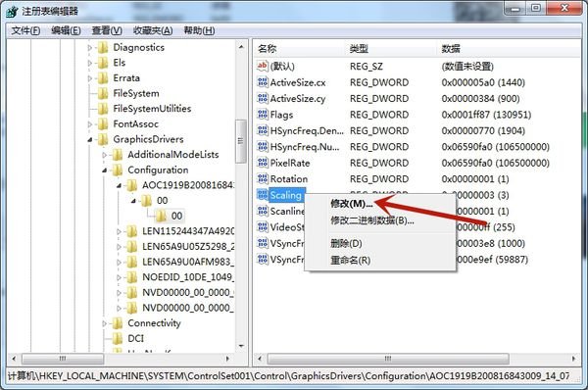Click the Scanline value DWORD icon

[x=263, y=211]
